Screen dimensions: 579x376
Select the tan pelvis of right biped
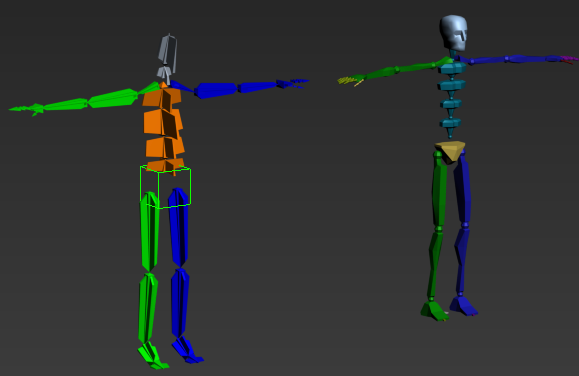[450, 151]
